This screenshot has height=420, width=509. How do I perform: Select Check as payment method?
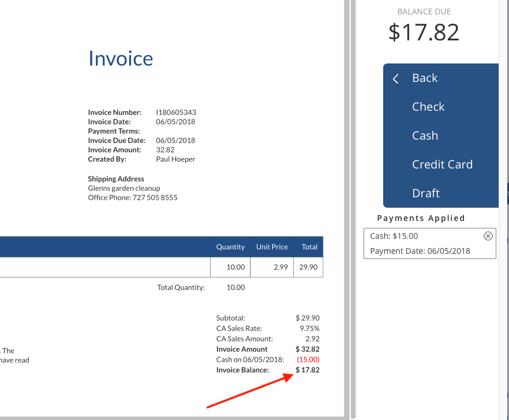[428, 107]
